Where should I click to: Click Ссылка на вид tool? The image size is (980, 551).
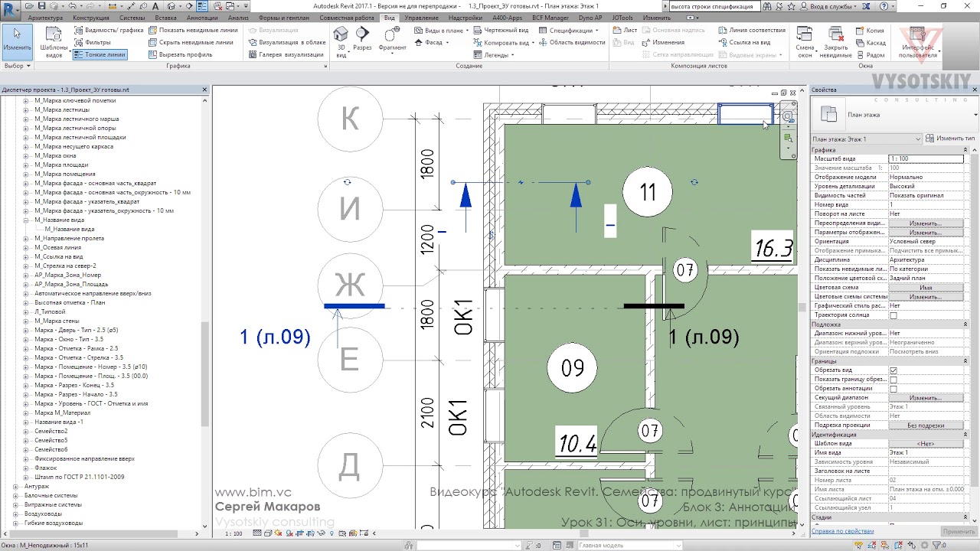743,42
